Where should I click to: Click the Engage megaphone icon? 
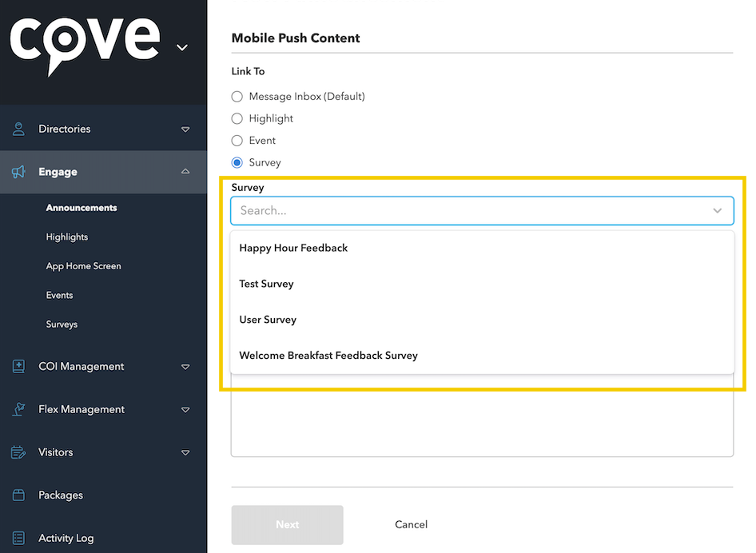pos(18,172)
